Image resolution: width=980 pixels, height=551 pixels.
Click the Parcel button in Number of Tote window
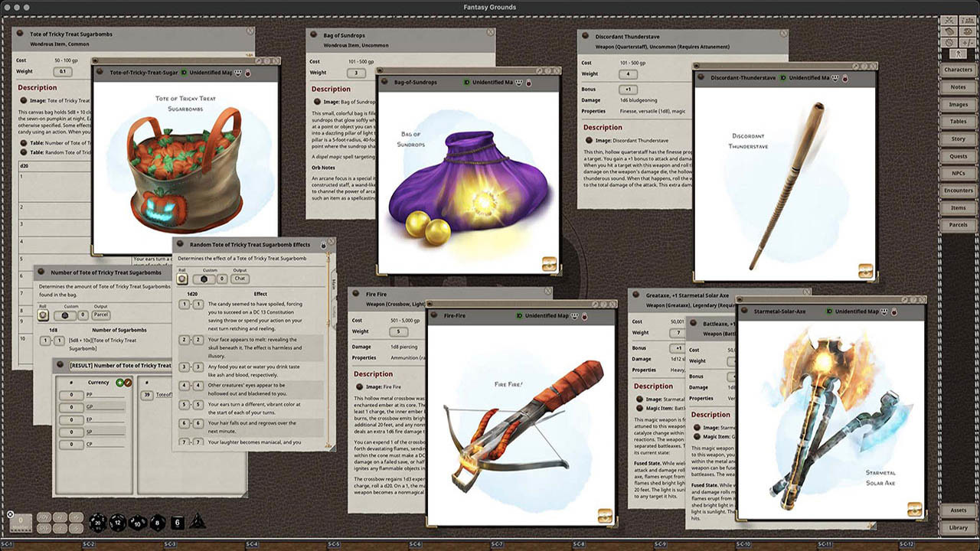point(101,315)
